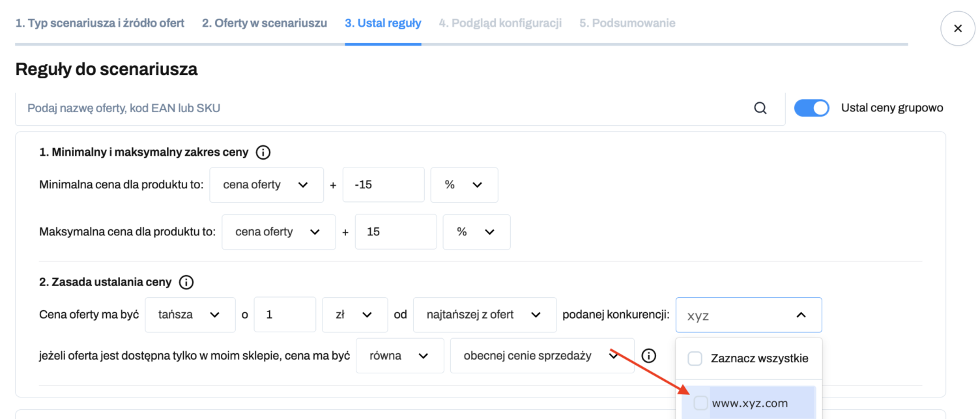Open the równa dropdown
The image size is (980, 419).
(x=400, y=356)
